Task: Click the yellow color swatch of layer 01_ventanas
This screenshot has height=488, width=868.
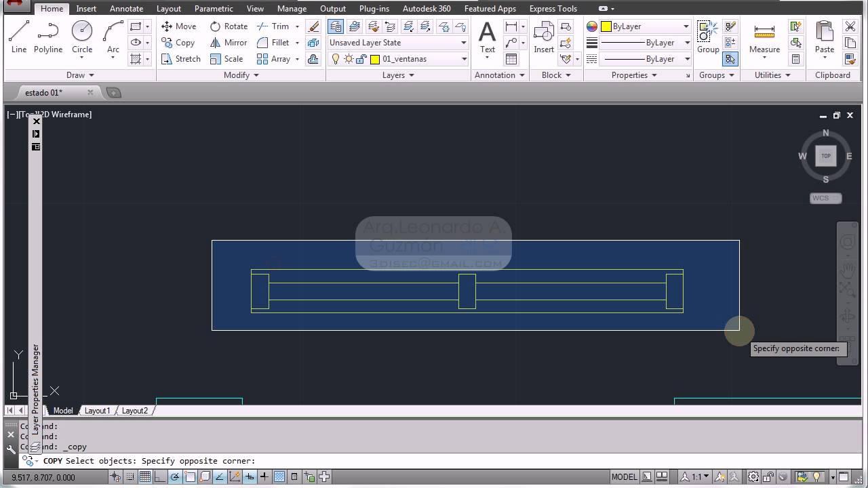Action: [x=374, y=59]
